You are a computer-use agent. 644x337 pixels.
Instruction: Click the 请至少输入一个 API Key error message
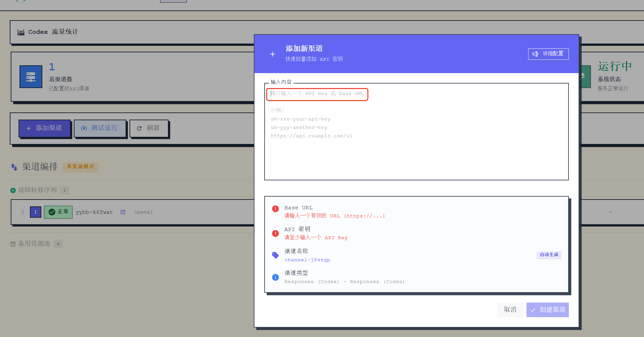pos(316,238)
